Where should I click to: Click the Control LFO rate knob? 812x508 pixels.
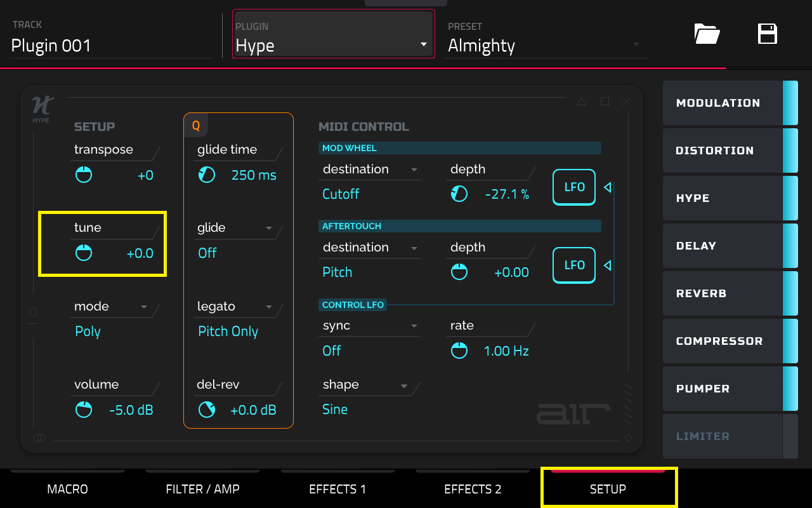(459, 351)
